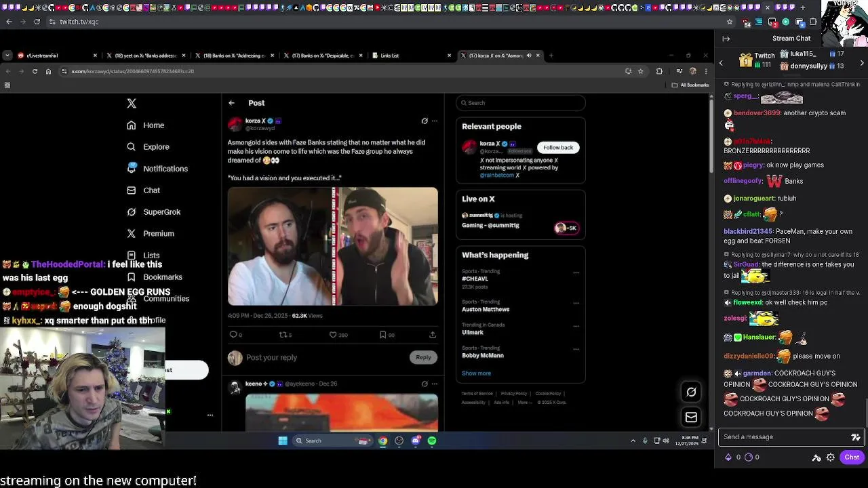Image resolution: width=868 pixels, height=488 pixels.
Task: Switch to Links List browser tab
Action: coord(410,56)
